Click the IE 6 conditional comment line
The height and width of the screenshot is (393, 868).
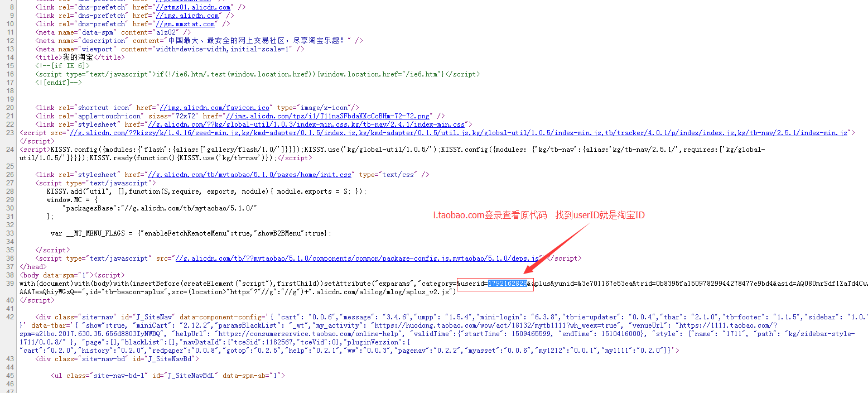62,66
